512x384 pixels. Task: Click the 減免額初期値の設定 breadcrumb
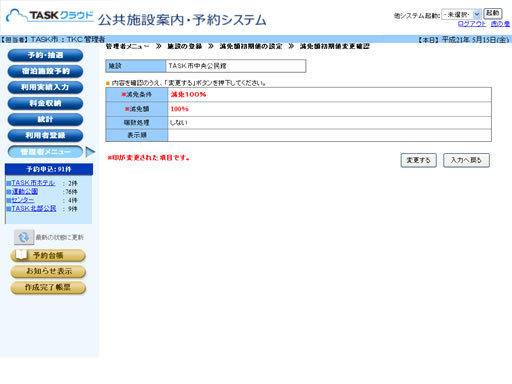coord(251,46)
